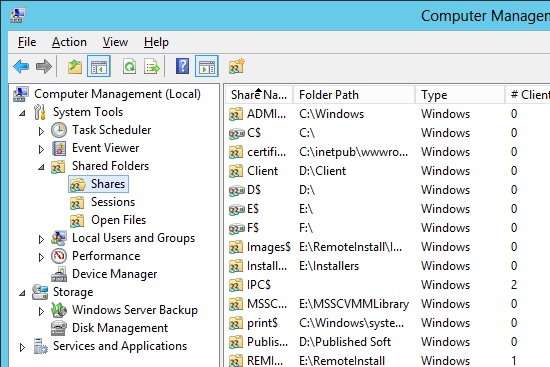Click the Services and Applications icon

pos(40,346)
